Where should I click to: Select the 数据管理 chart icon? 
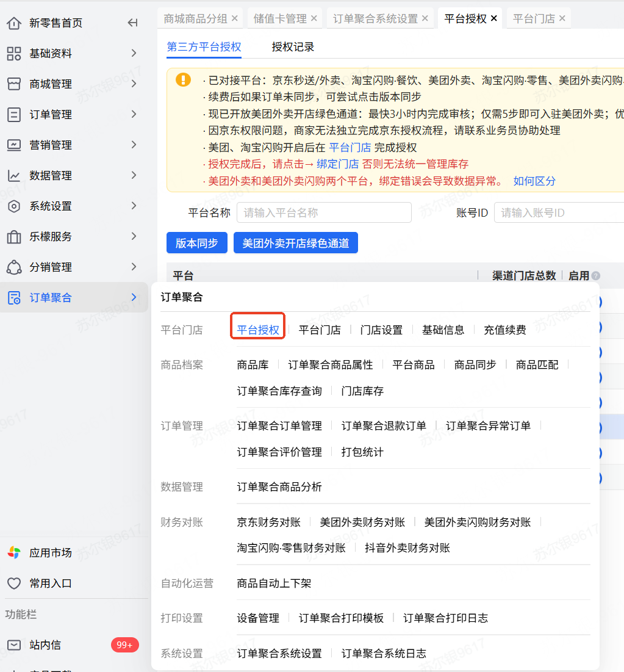click(13, 176)
